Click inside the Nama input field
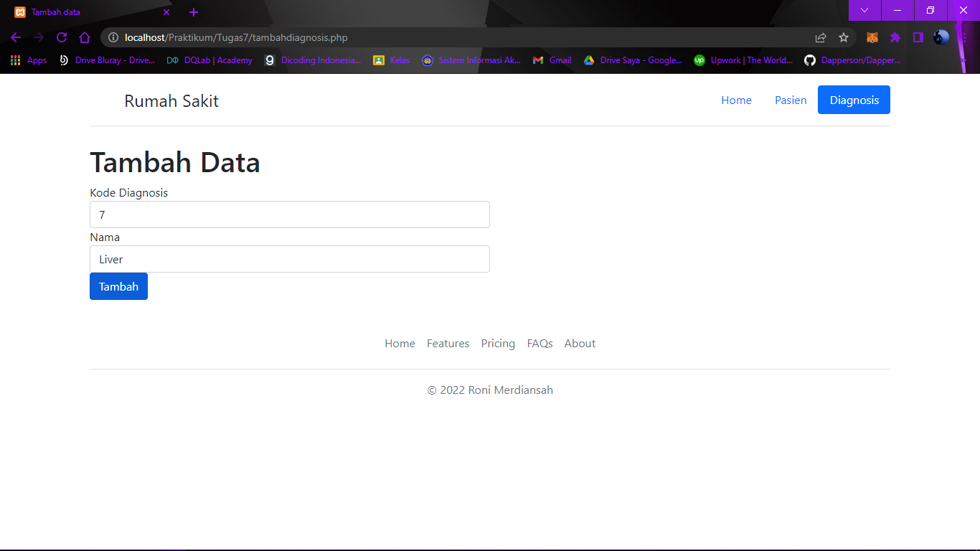Screen dimensions: 980x551 (x=289, y=259)
